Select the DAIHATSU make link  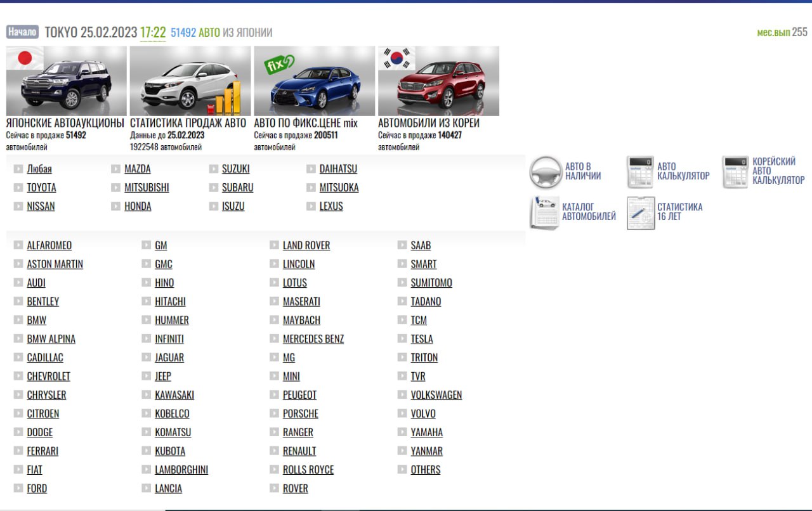click(x=338, y=169)
